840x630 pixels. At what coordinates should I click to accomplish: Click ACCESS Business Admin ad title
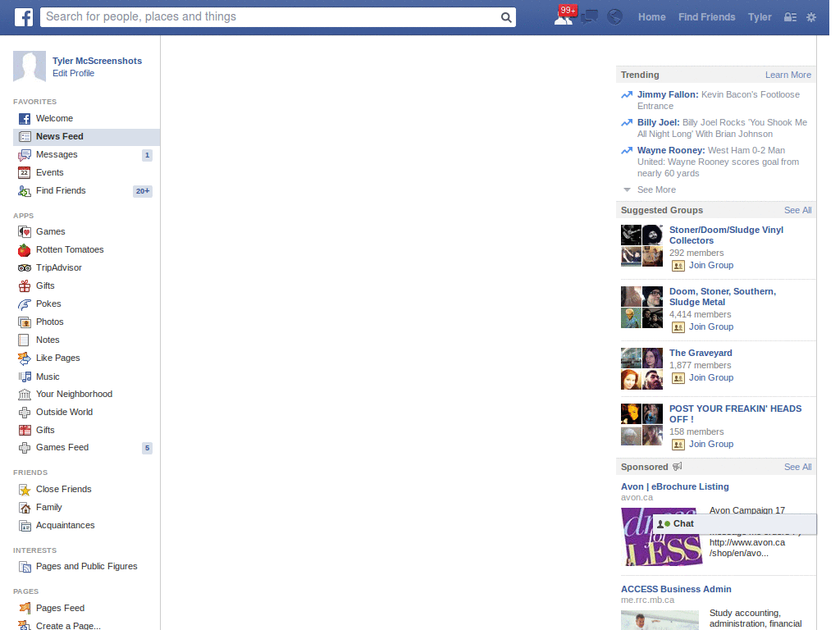tap(676, 589)
